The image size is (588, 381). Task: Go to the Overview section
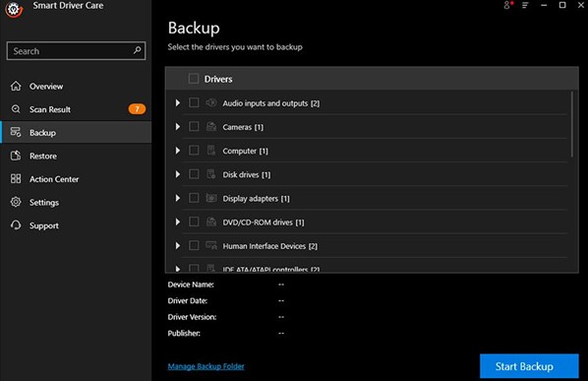pos(76,86)
